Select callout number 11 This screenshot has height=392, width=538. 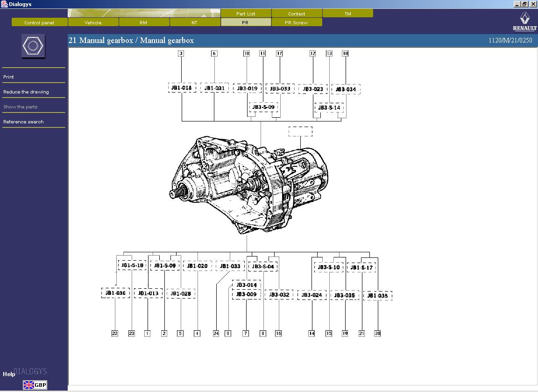262,53
